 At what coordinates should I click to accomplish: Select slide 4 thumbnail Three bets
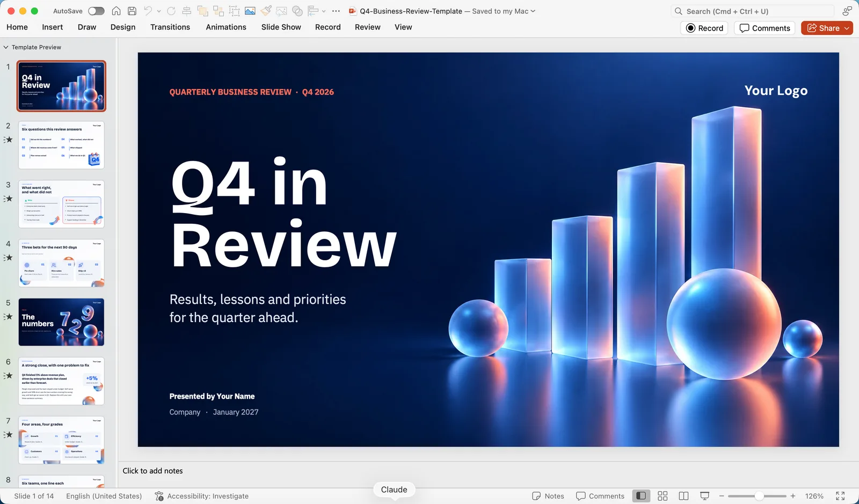61,263
